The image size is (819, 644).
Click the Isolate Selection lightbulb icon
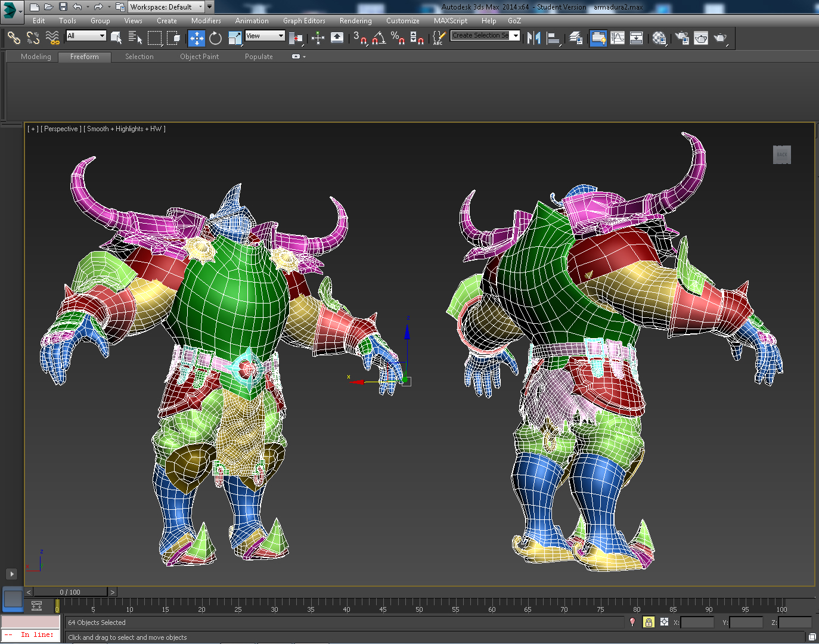point(632,622)
